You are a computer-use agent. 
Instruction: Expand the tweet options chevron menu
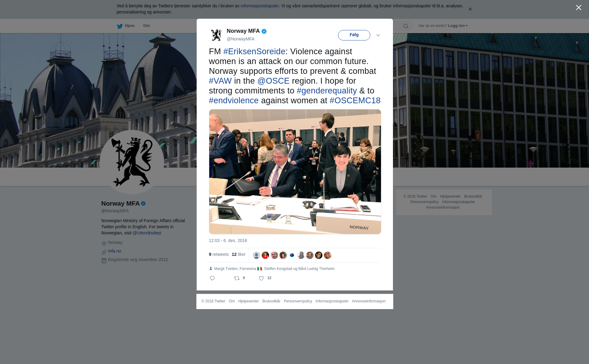(x=378, y=35)
